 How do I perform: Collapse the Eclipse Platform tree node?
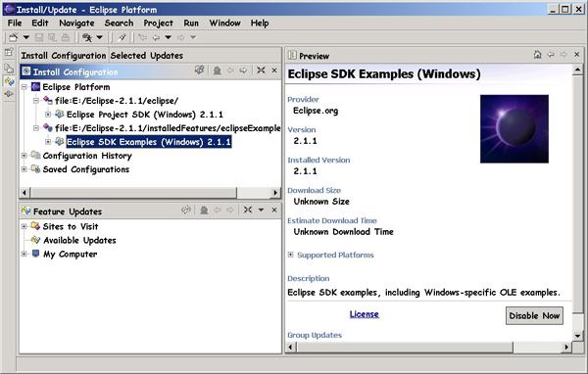pyautogui.click(x=24, y=87)
